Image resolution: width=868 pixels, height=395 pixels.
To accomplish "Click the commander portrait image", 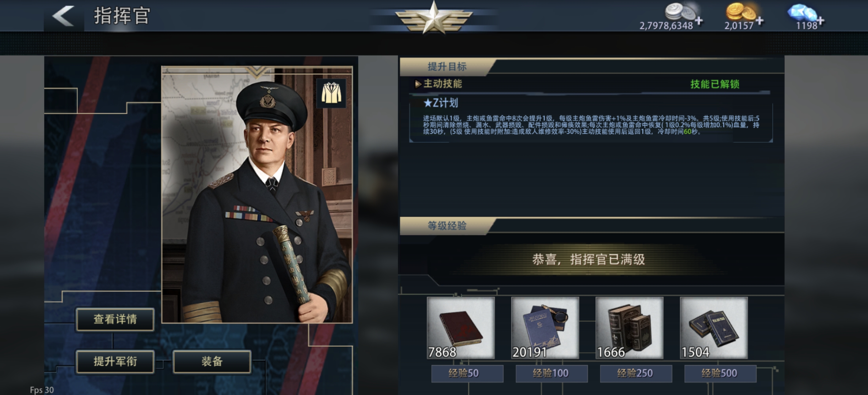I will point(257,195).
